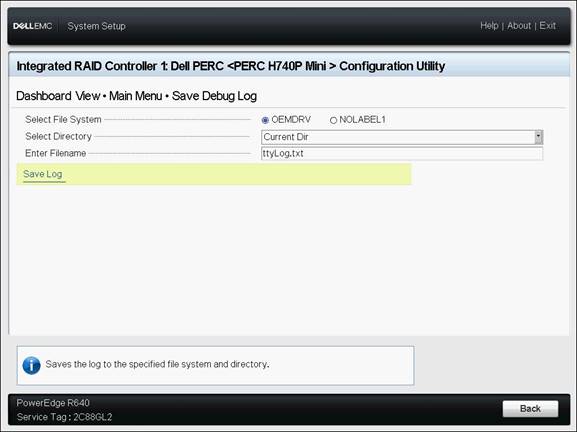Click Exit in the top bar
Viewport: 577px width, 432px height.
click(x=548, y=26)
